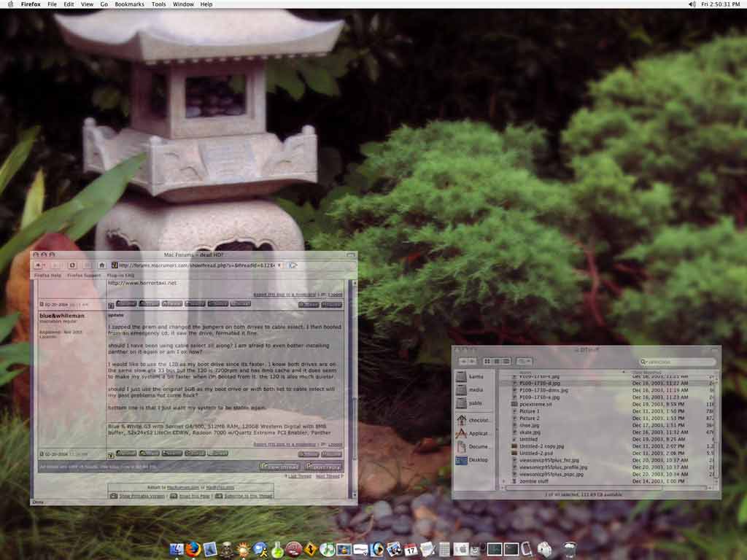
Task: Open the Calculator icon in the Dock
Action: tap(444, 550)
